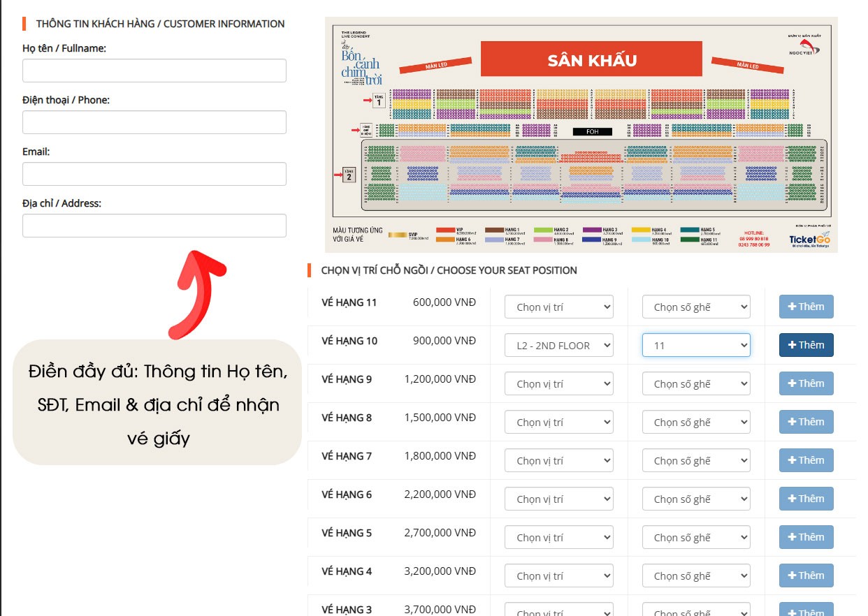Open seat number dropdown showing 11
868x616 pixels.
(x=695, y=345)
